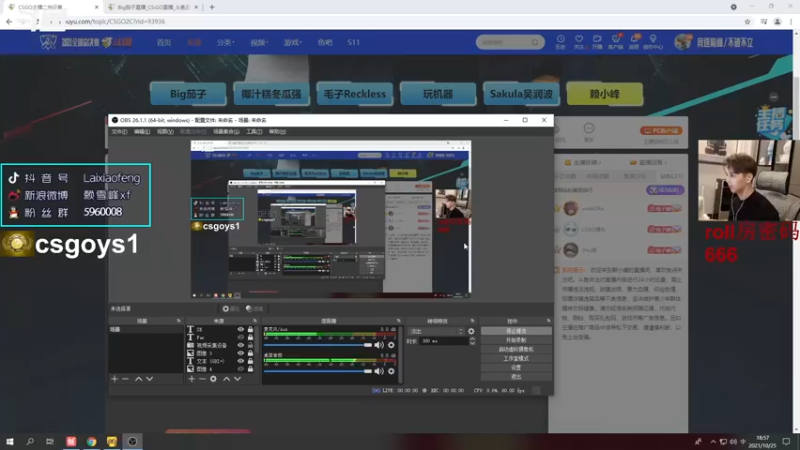
Task: Move source up arrow in OBS Sources panel
Action: point(227,379)
